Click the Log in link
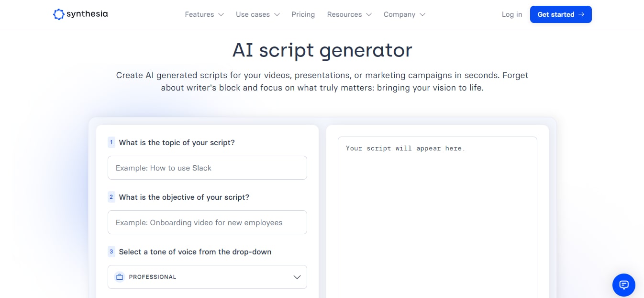644x298 pixels. point(512,14)
